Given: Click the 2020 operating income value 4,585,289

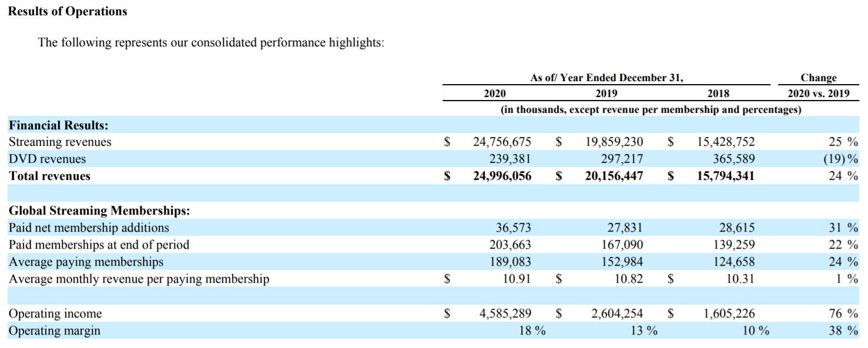Looking at the screenshot, I should 505,314.
